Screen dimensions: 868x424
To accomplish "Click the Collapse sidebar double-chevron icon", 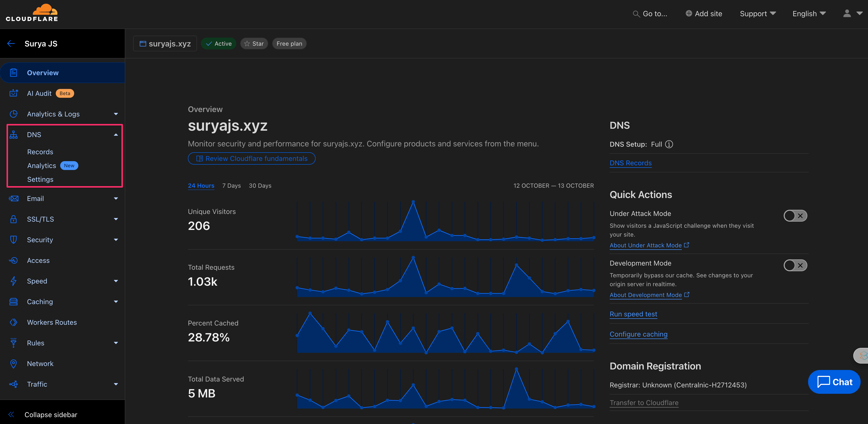I will coord(11,415).
